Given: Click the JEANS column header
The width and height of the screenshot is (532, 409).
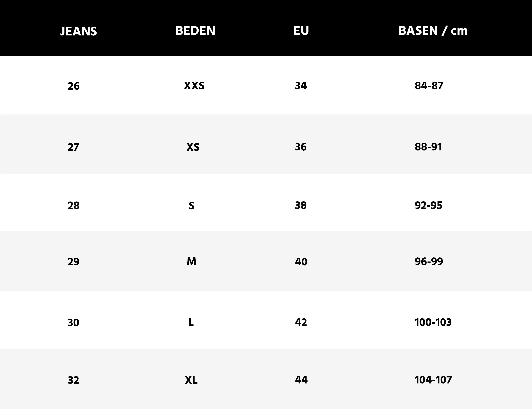Looking at the screenshot, I should [78, 31].
